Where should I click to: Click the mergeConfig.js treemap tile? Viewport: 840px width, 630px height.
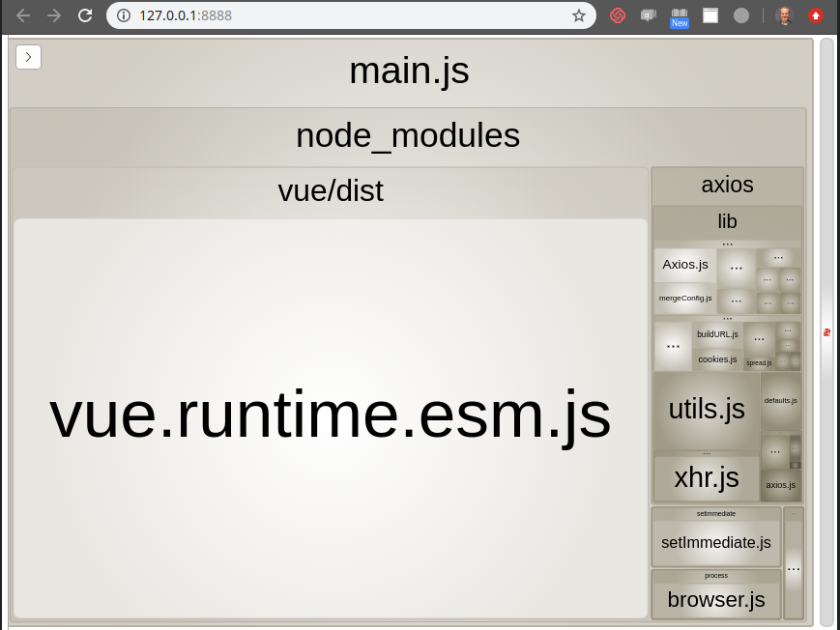(x=684, y=298)
